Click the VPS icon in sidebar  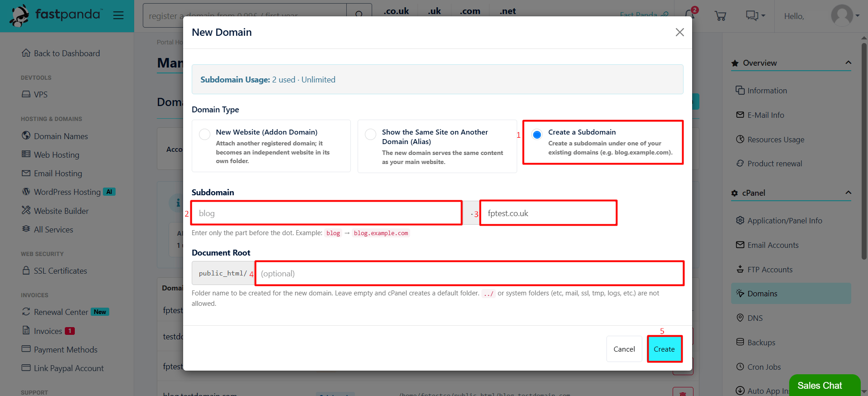coord(26,94)
